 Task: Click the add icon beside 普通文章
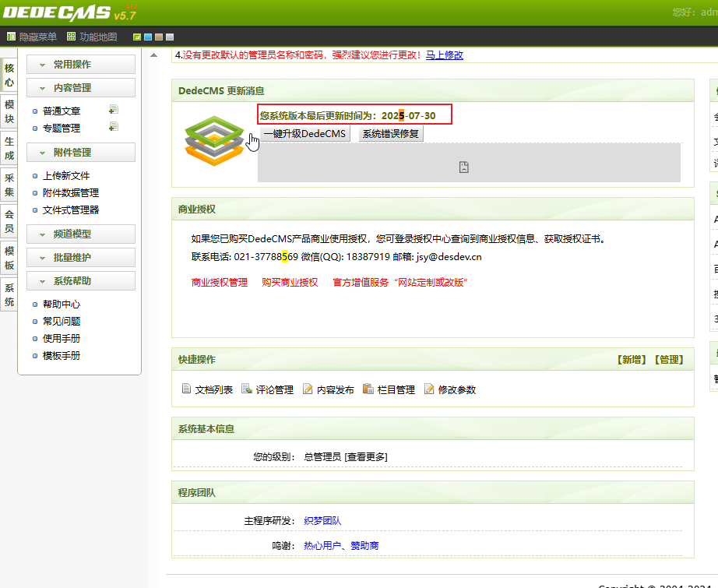(114, 110)
